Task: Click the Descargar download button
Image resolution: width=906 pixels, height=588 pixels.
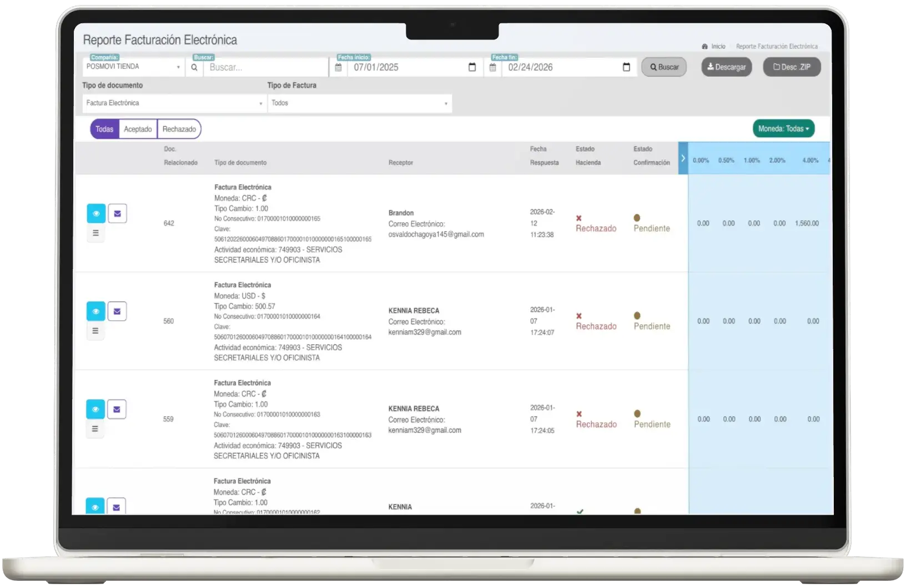Action: coord(726,67)
